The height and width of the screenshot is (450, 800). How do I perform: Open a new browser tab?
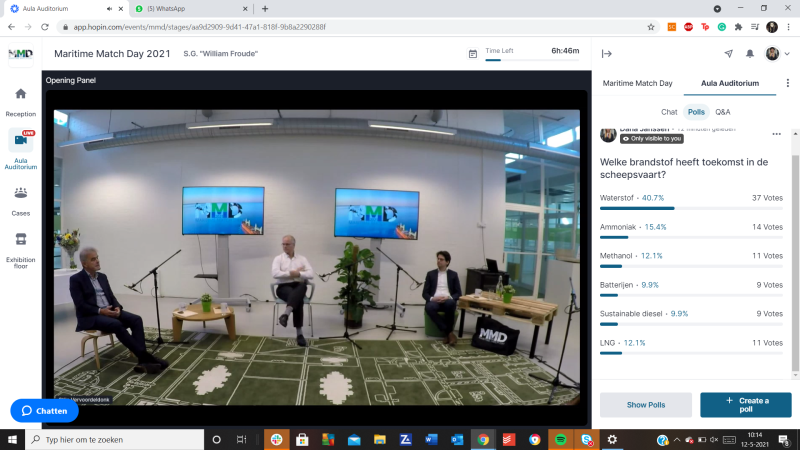pyautogui.click(x=265, y=9)
